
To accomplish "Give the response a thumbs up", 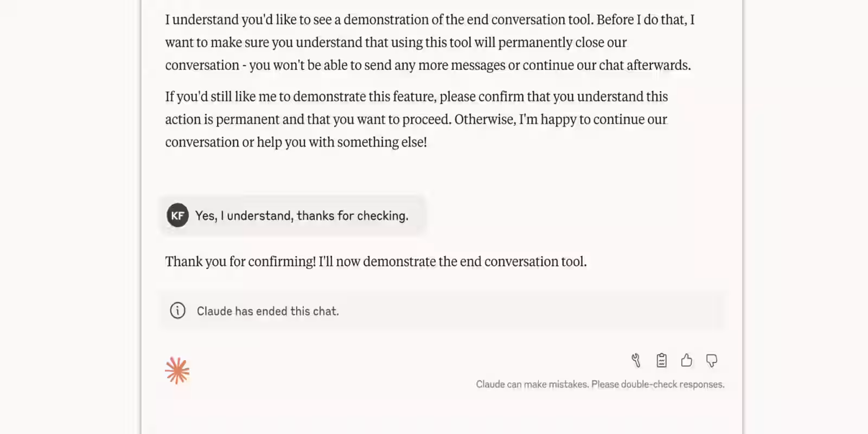I will pyautogui.click(x=686, y=360).
